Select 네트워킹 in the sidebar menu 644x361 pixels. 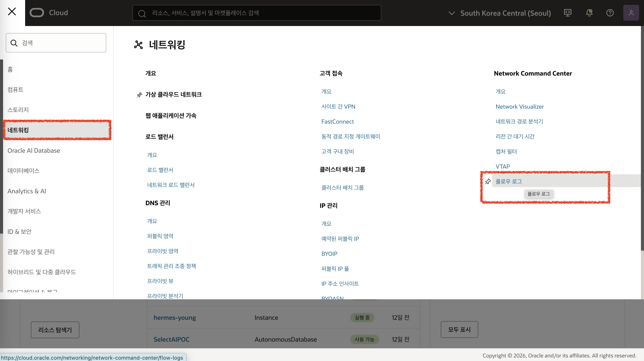57,130
